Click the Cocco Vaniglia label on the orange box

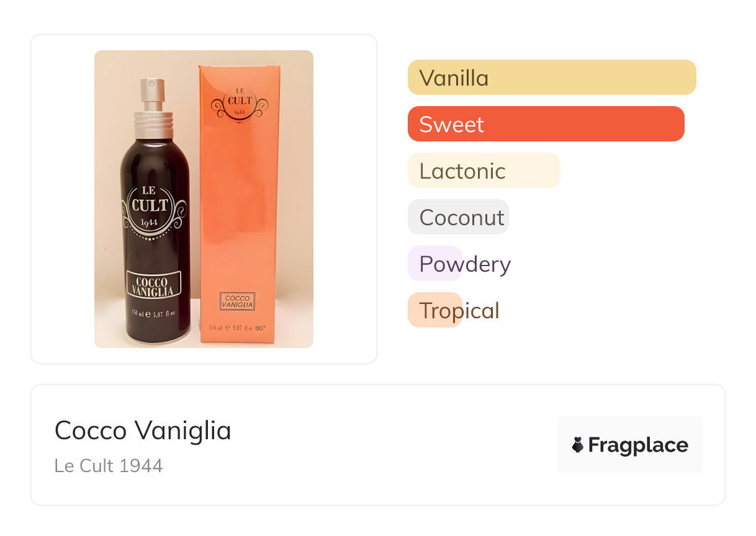tap(238, 301)
